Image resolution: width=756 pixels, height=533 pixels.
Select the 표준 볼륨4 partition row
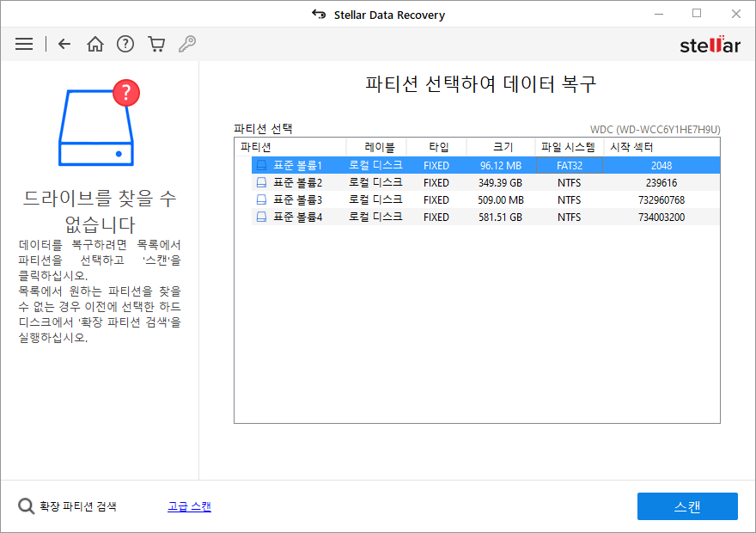(x=485, y=217)
